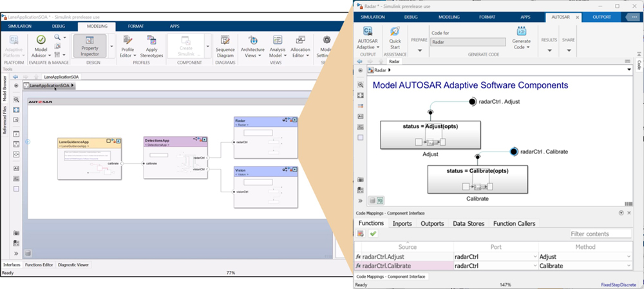
Task: Click the first Code Mappings toolbar icon
Action: coord(360,234)
